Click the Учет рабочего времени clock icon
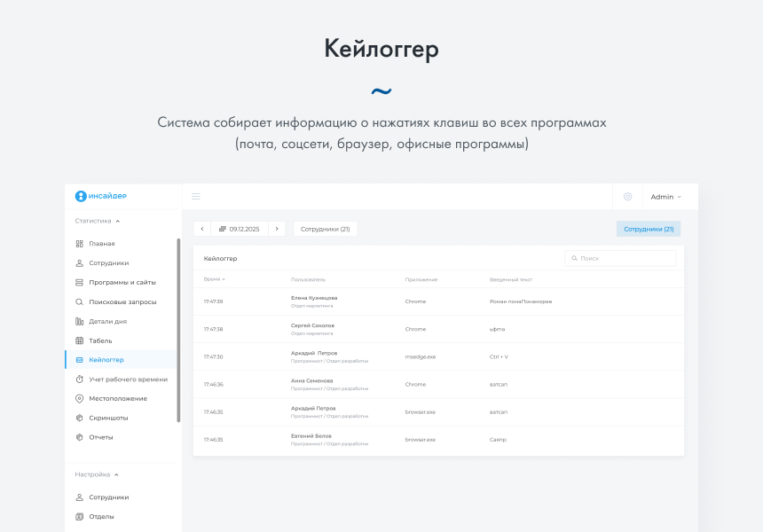 coord(79,379)
